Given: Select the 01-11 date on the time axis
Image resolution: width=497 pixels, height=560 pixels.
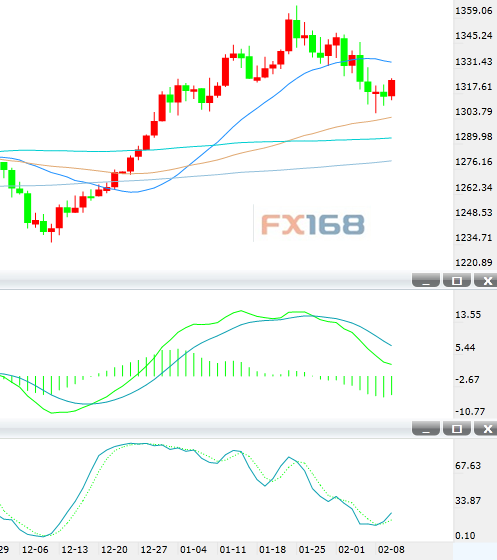Looking at the screenshot, I should [233, 550].
